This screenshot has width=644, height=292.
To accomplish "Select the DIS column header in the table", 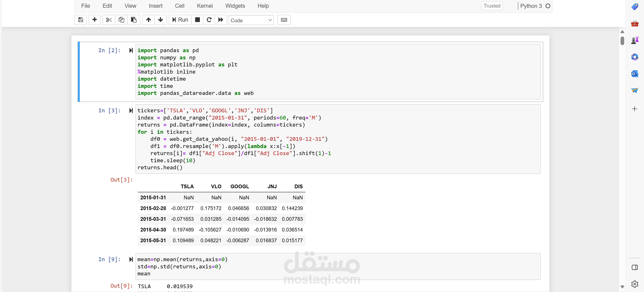I will click(x=299, y=186).
